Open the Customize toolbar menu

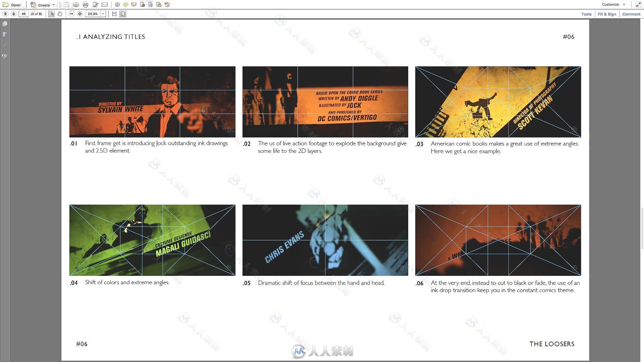click(x=613, y=5)
